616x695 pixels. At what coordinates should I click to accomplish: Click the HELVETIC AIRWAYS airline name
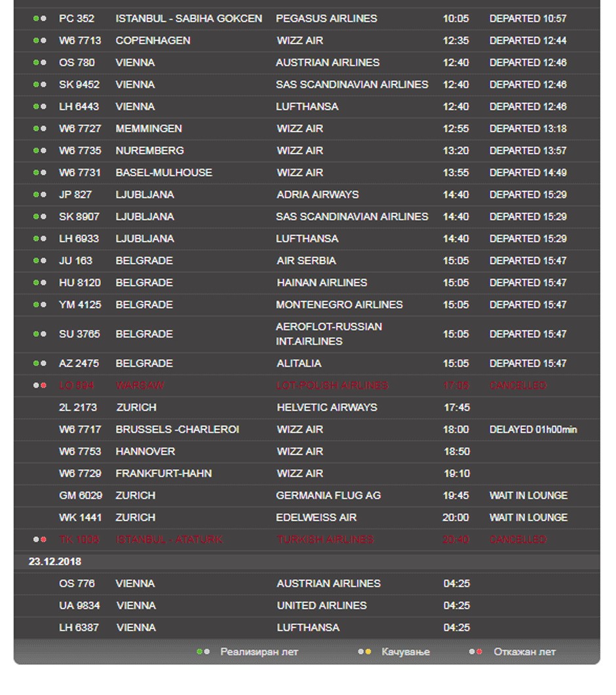pos(327,407)
